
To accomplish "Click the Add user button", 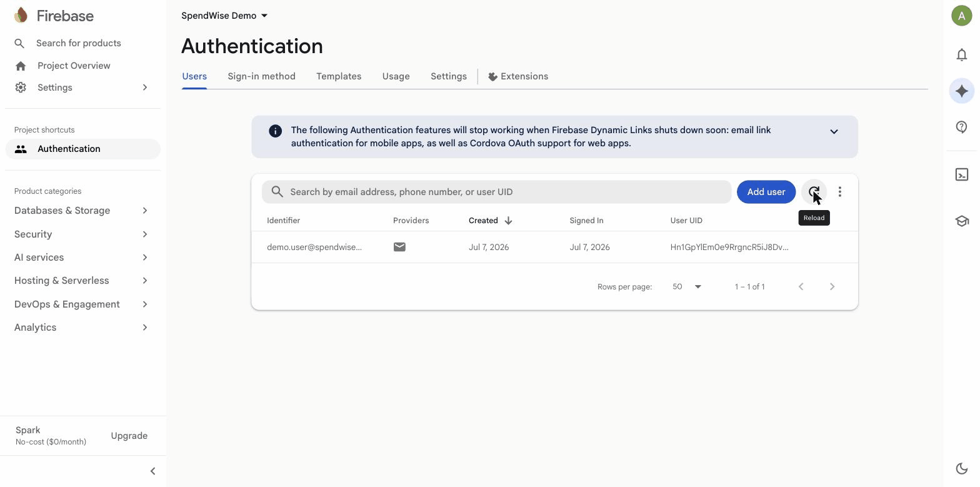I will 766,192.
